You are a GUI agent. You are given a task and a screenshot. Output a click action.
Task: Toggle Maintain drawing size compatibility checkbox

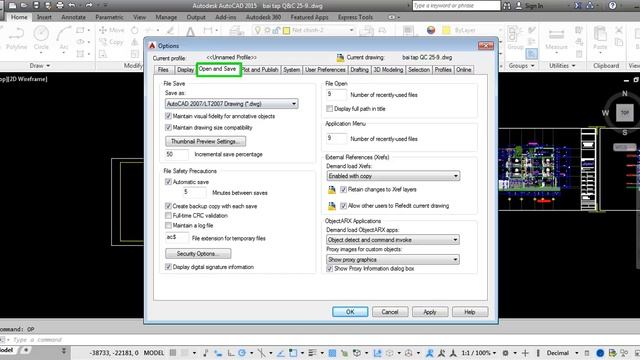[168, 128]
